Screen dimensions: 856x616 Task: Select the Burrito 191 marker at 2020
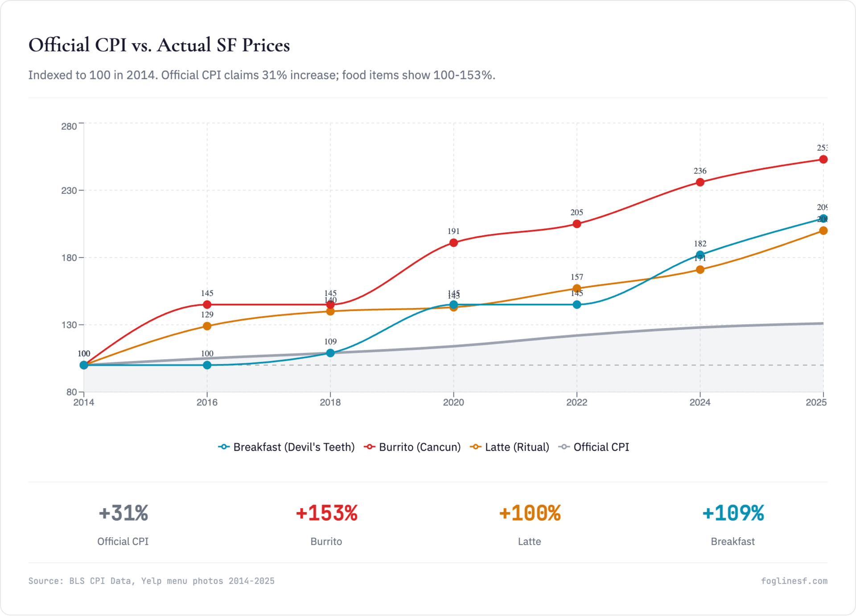click(x=453, y=243)
